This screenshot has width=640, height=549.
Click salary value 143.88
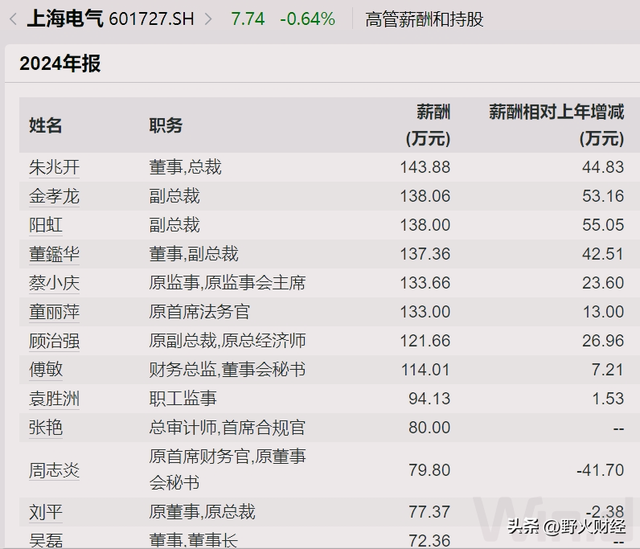(x=425, y=167)
